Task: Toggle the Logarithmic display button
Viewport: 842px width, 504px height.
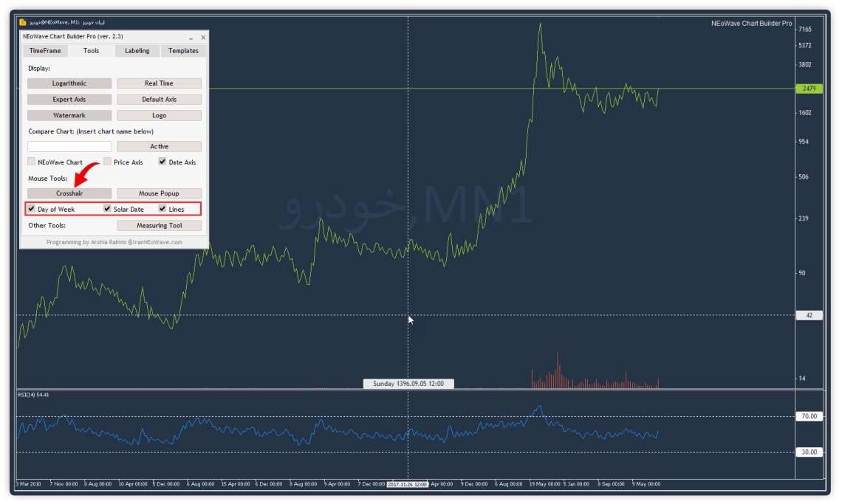Action: click(69, 83)
